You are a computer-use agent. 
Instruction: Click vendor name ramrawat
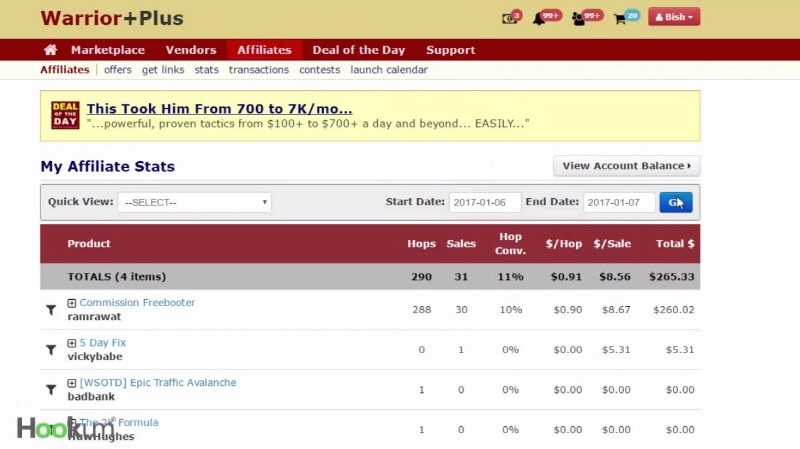click(x=94, y=316)
